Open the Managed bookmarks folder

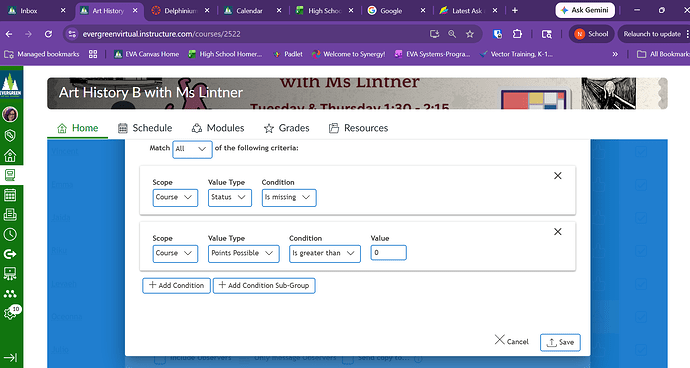[42, 54]
